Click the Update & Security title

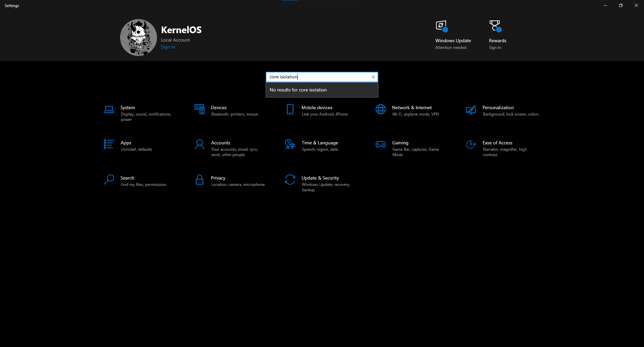(x=320, y=178)
